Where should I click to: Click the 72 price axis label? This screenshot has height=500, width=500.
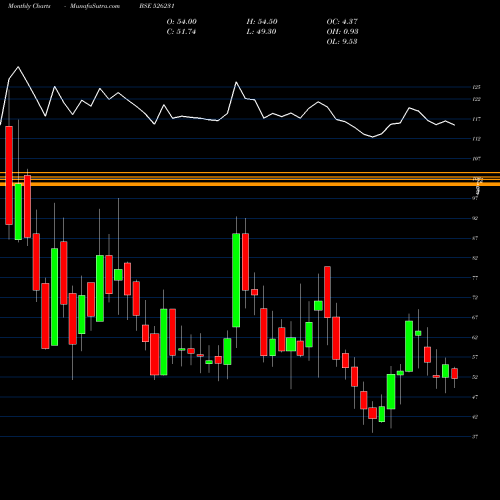(475, 298)
